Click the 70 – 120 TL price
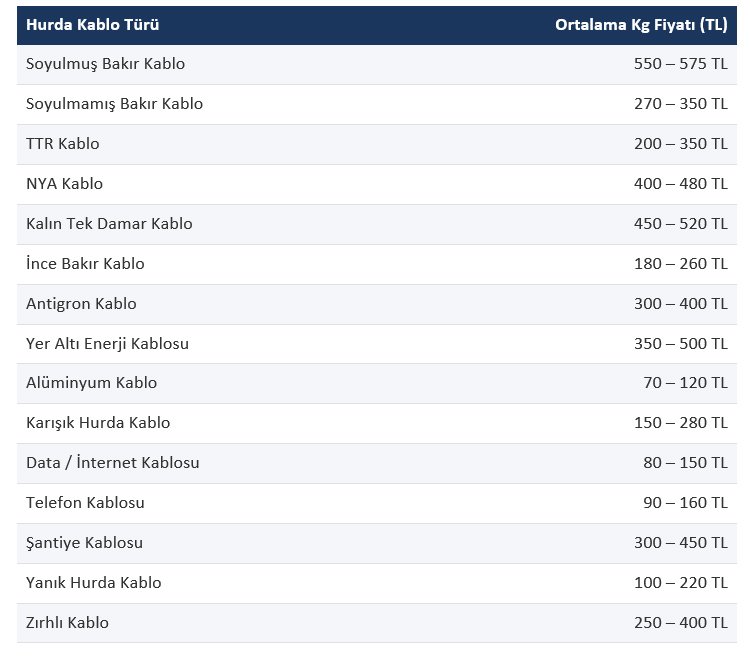 [x=685, y=383]
